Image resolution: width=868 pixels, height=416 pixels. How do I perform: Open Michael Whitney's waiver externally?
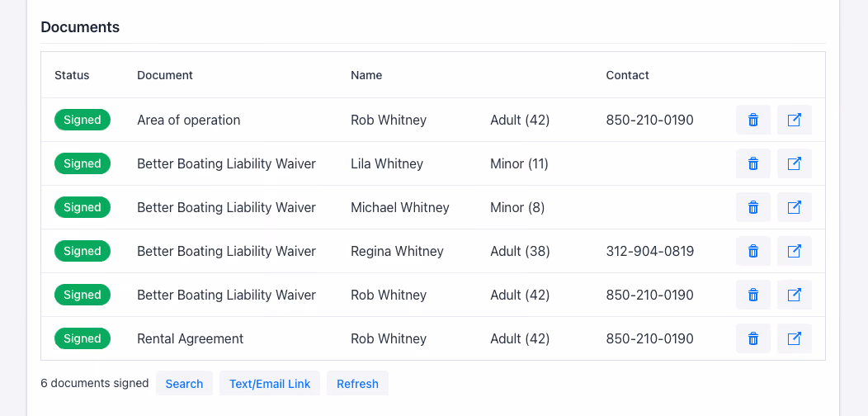795,207
